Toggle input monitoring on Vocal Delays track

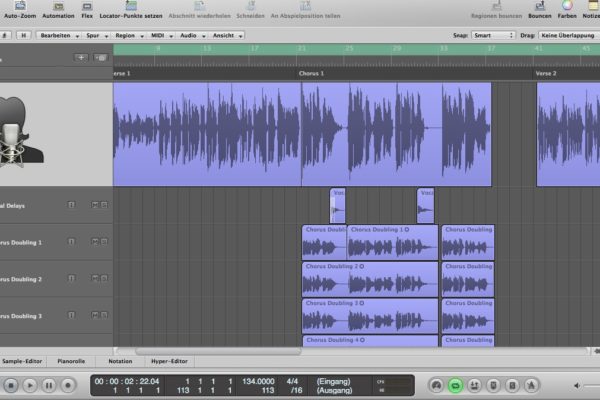[72, 205]
